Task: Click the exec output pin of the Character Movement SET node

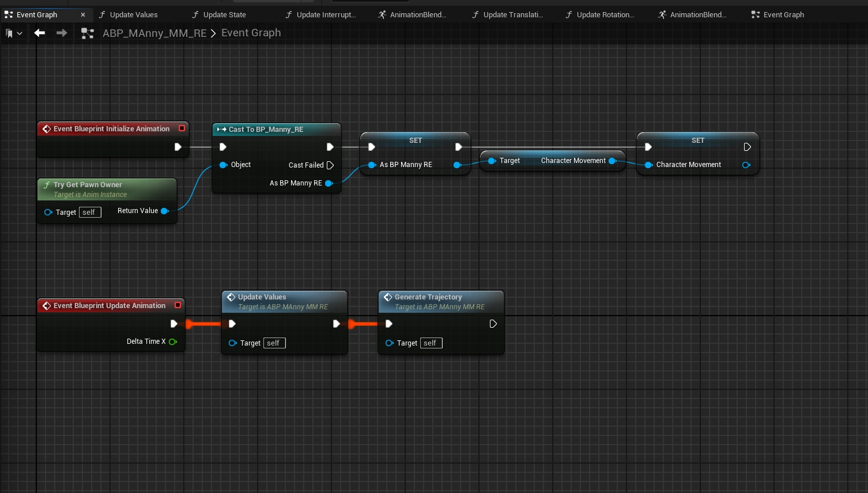Action: 748,147
